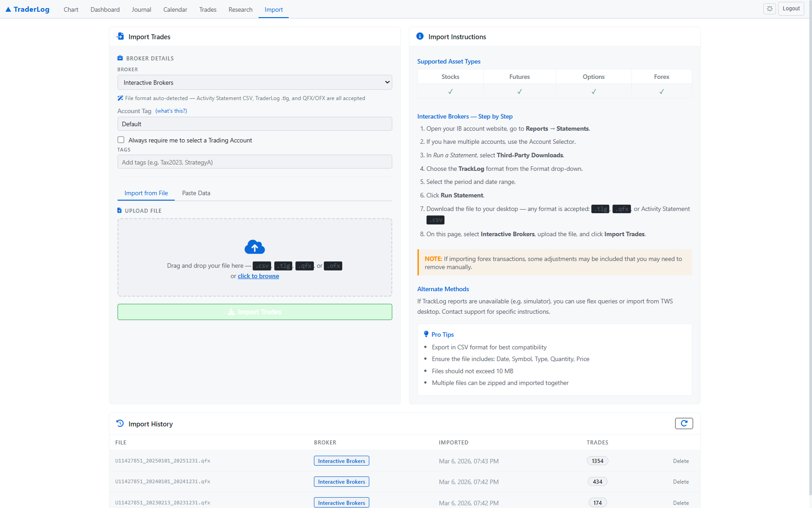Open the Dashboard menu item

pyautogui.click(x=105, y=9)
